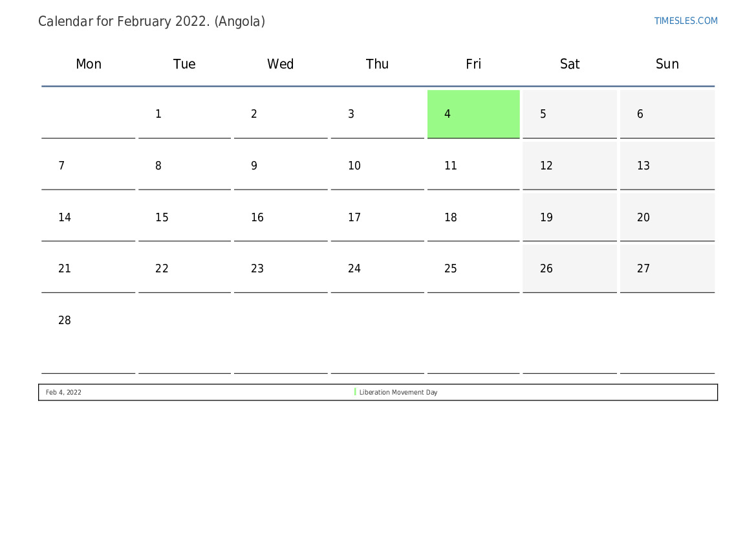Image resolution: width=756 pixels, height=535 pixels.
Task: Select day 8 in the calendar
Action: [x=185, y=166]
